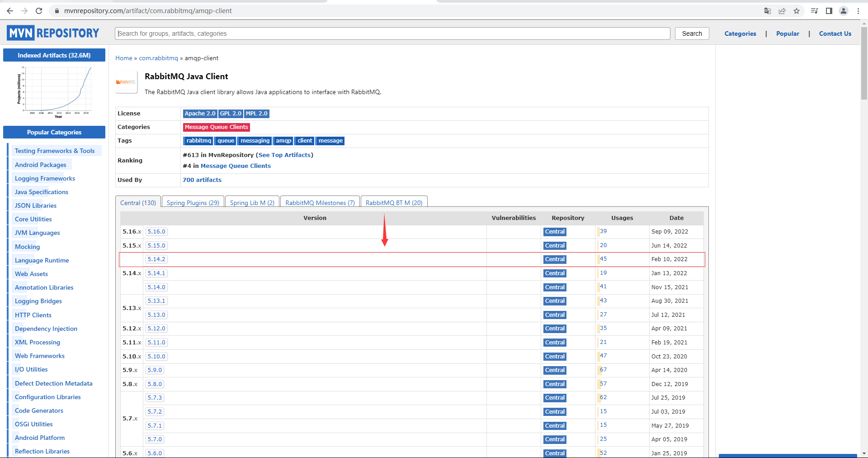Open Defect Detection Metadata category
Screen dimensions: 868x458
(53, 383)
